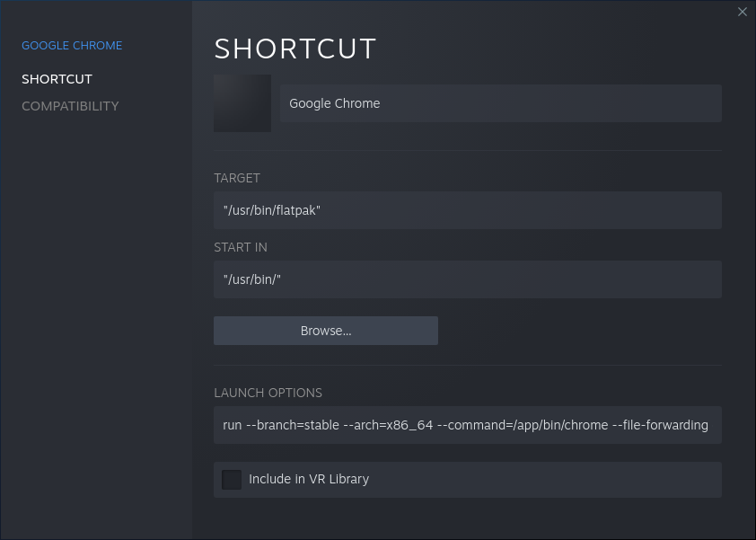
Task: Switch to the Compatibility tab
Action: point(70,106)
